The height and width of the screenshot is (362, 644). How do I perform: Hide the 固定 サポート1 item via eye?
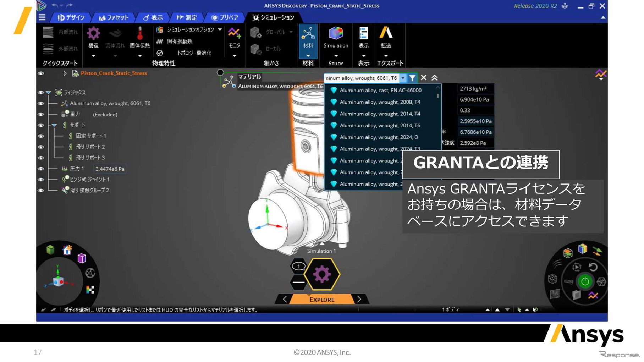click(41, 136)
